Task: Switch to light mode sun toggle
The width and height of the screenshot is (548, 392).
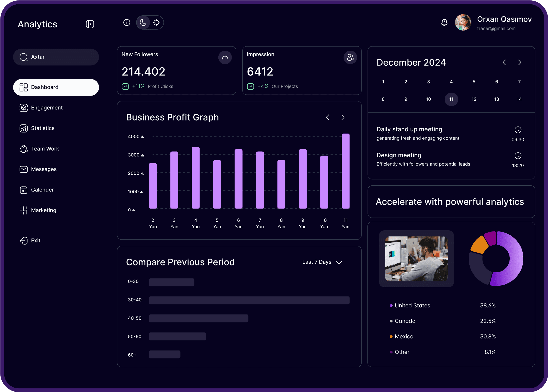Action: coord(157,23)
